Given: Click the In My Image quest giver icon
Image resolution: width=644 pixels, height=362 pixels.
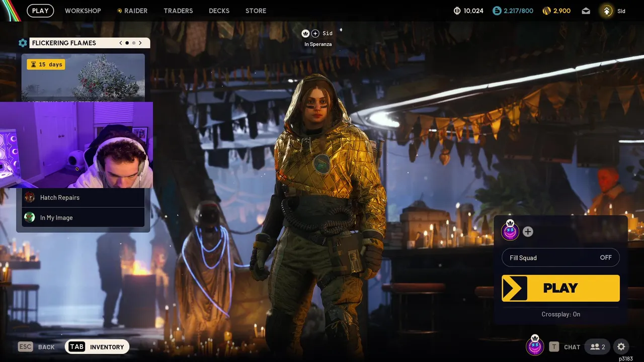Looking at the screenshot, I should pyautogui.click(x=30, y=217).
